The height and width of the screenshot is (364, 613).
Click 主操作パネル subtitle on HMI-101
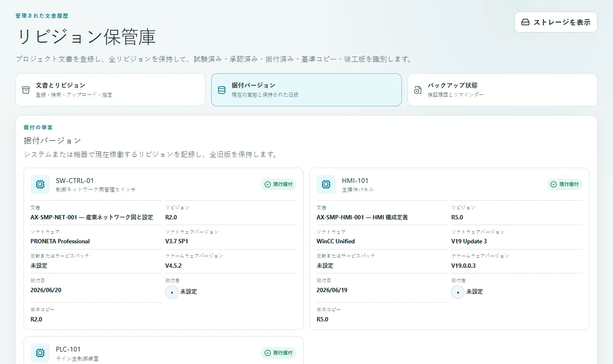358,190
